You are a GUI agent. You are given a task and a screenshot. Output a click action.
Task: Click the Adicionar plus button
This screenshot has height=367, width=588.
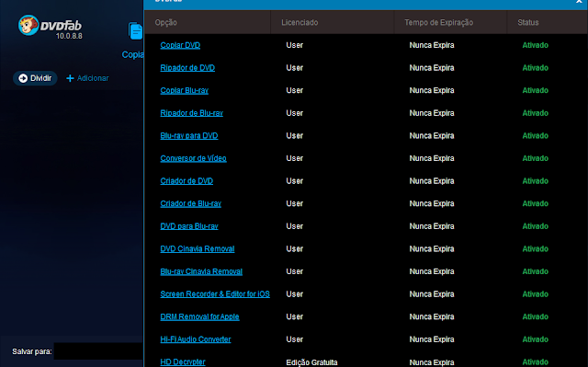[x=87, y=78]
